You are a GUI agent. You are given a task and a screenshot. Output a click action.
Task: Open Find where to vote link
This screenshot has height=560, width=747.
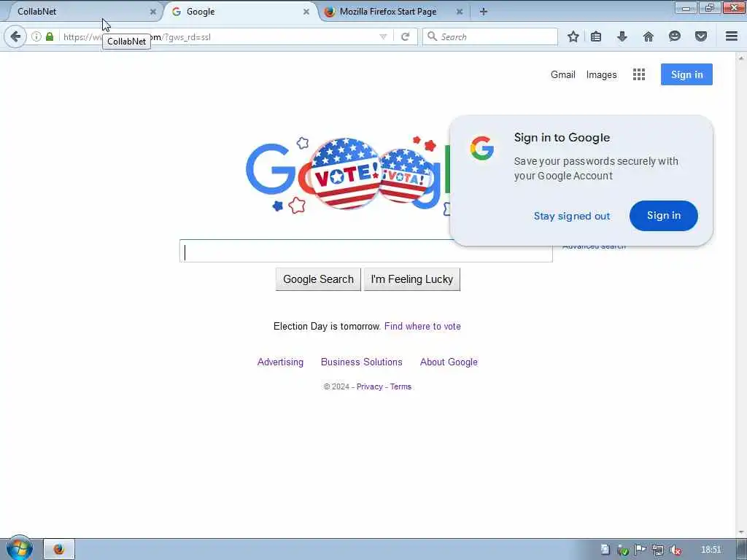click(422, 326)
